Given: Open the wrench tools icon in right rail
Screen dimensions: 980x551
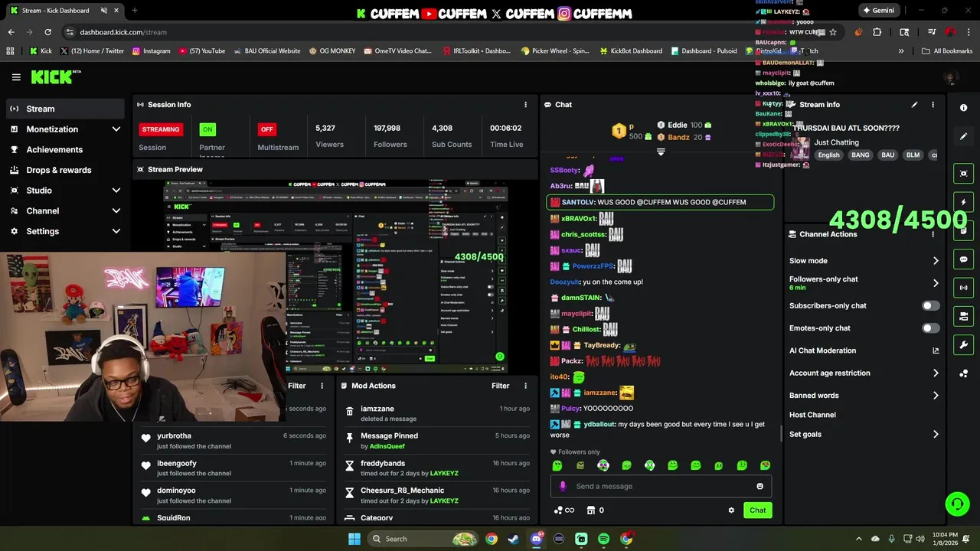Looking at the screenshot, I should pyautogui.click(x=964, y=345).
